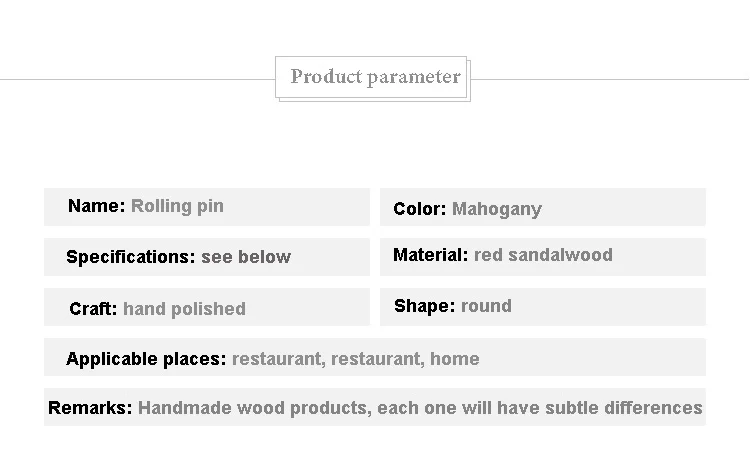Click the 'hand polished' value text
The image size is (750, 456).
tap(185, 309)
